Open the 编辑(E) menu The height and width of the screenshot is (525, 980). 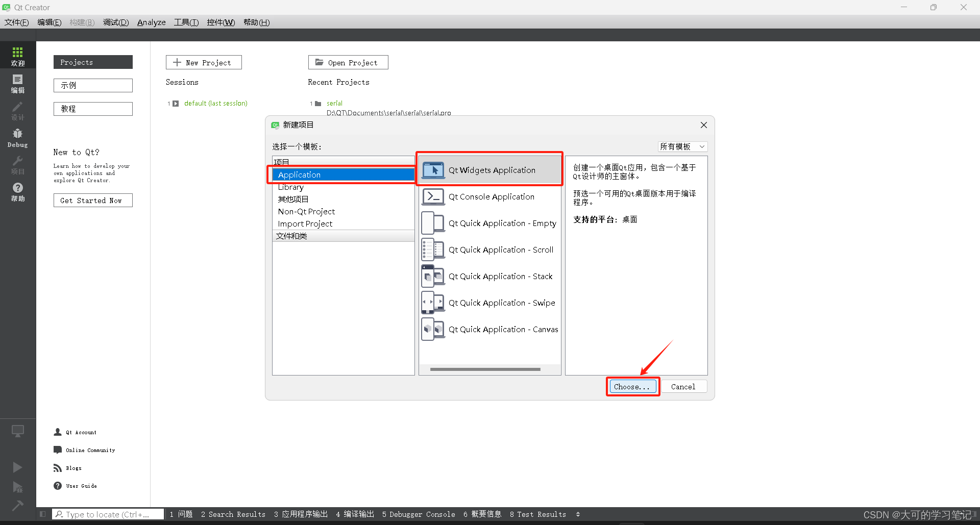(50, 22)
